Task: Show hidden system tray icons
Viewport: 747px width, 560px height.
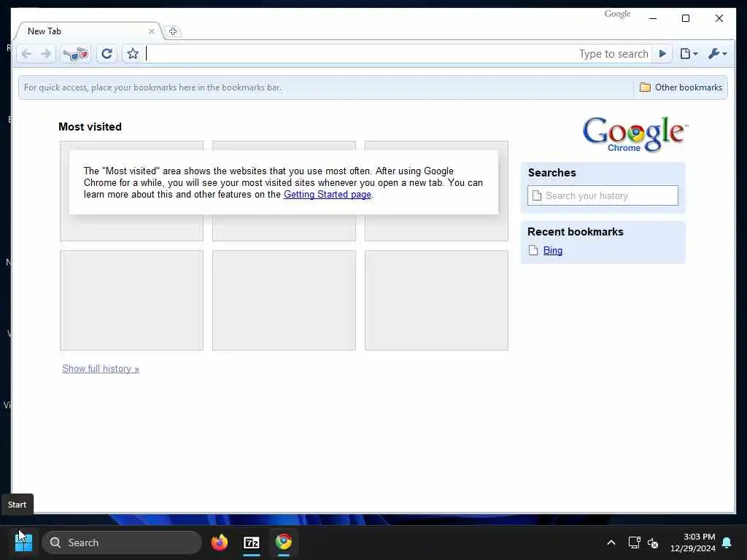Action: click(611, 542)
